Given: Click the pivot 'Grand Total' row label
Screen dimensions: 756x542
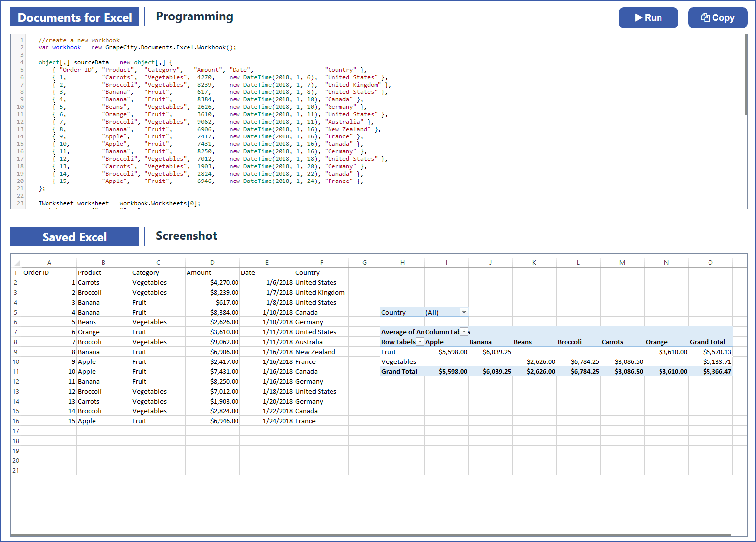Looking at the screenshot, I should (402, 371).
